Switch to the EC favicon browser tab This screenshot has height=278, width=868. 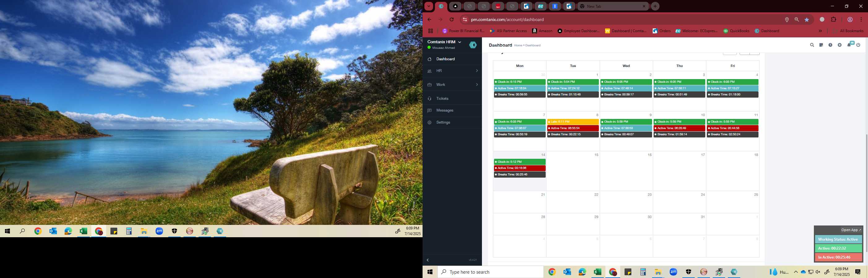pos(540,6)
